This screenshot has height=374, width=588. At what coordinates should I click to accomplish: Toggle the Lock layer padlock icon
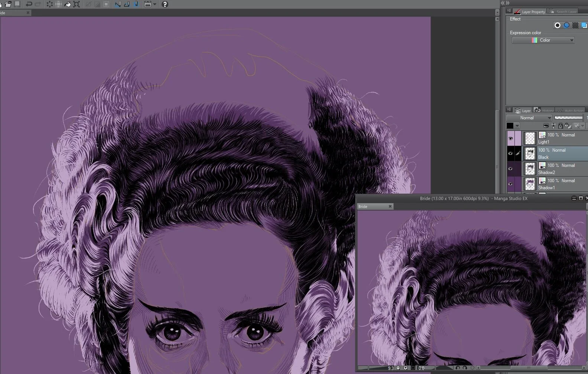tap(561, 126)
